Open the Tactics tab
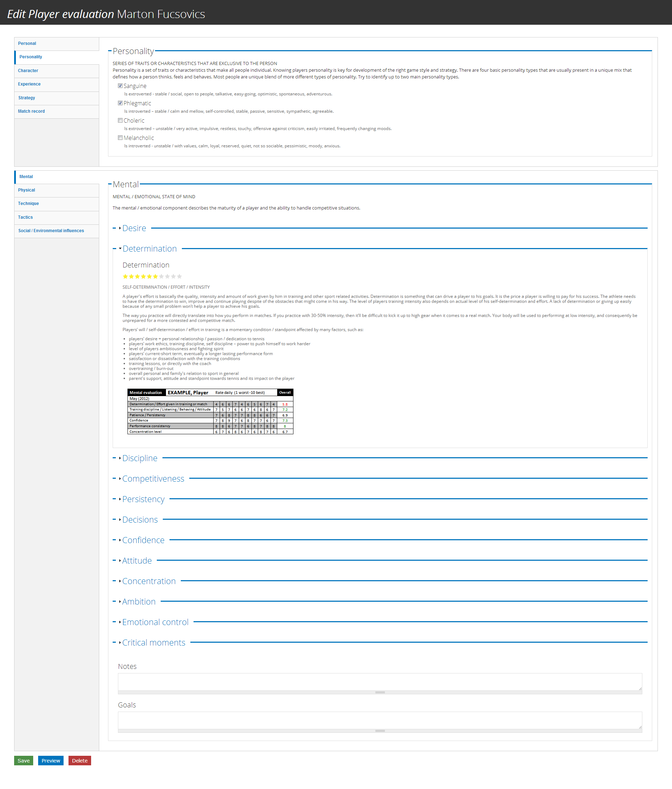The width and height of the screenshot is (672, 789). pyautogui.click(x=57, y=217)
